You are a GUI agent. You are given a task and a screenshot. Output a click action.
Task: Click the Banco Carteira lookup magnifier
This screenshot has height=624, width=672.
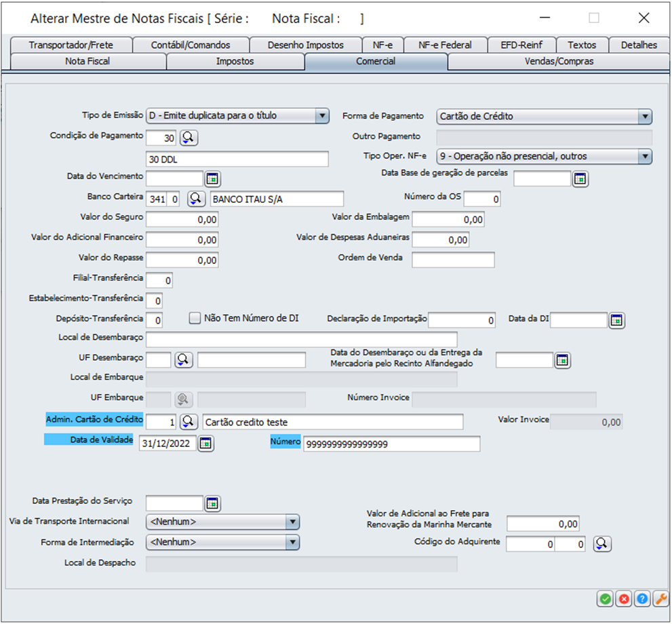point(196,199)
